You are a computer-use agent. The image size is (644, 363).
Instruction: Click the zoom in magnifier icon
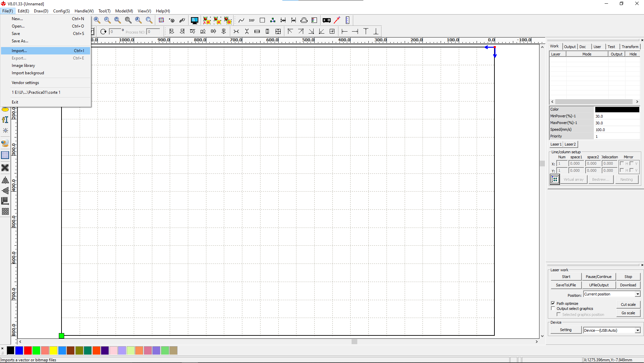[x=97, y=20]
